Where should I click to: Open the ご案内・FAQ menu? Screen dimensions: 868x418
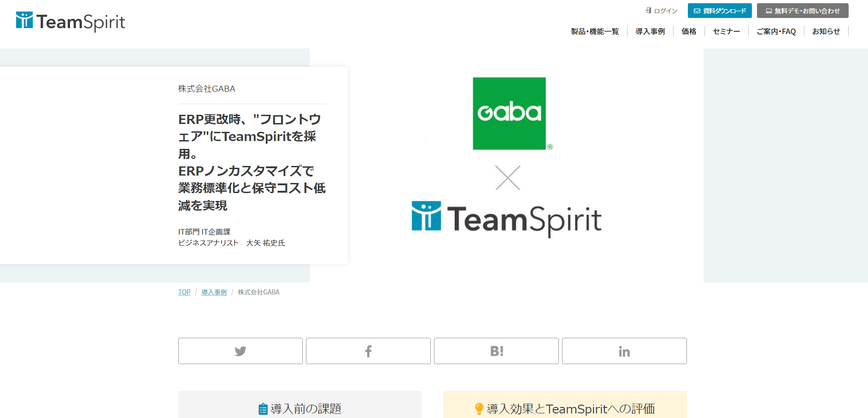click(x=776, y=31)
